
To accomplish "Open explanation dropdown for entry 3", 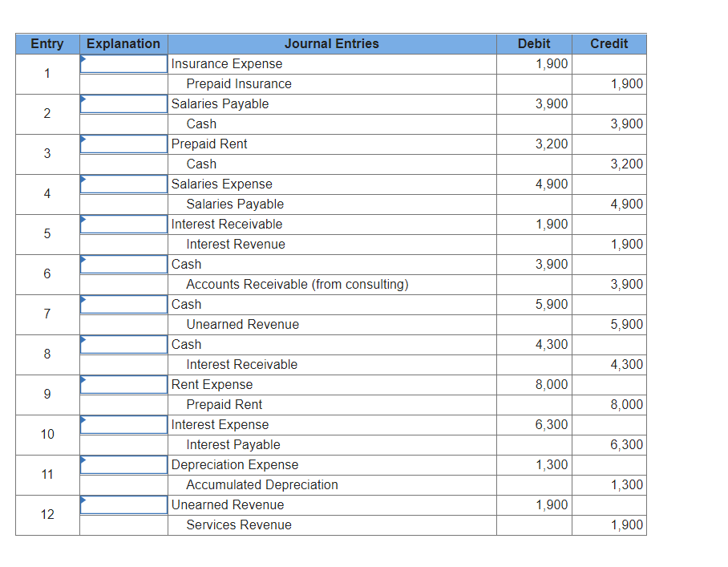I will 123,144.
